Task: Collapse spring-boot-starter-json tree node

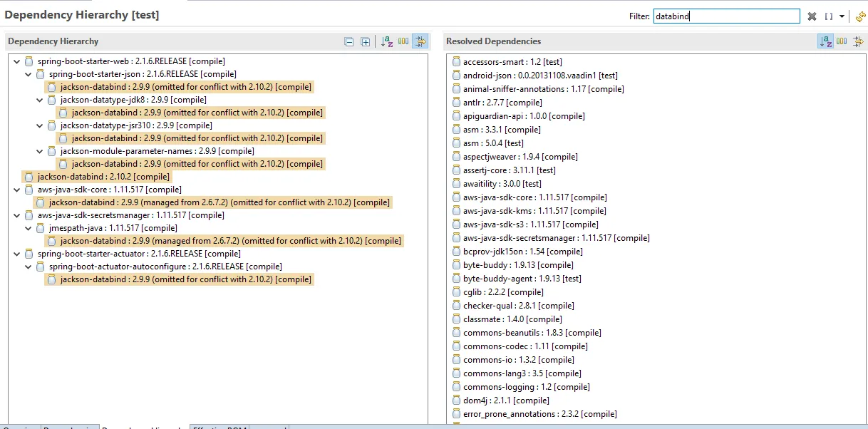Action: 29,74
